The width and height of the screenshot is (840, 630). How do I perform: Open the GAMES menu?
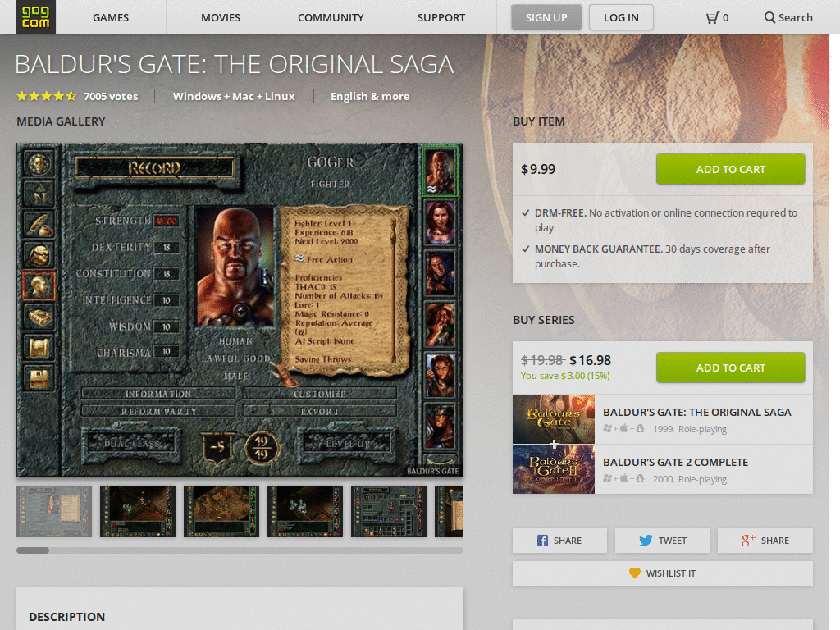pos(111,16)
